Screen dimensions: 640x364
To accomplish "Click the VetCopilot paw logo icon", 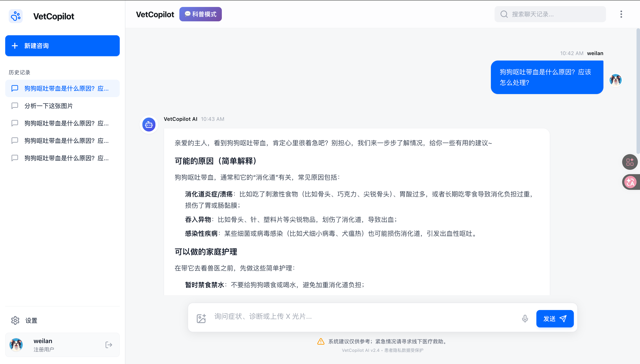I will [x=16, y=16].
